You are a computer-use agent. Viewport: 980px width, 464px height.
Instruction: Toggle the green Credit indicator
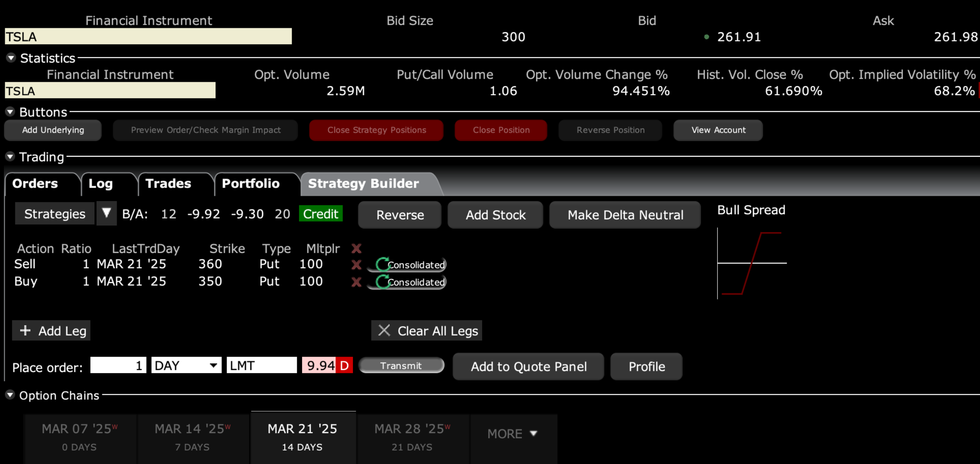[x=320, y=214]
